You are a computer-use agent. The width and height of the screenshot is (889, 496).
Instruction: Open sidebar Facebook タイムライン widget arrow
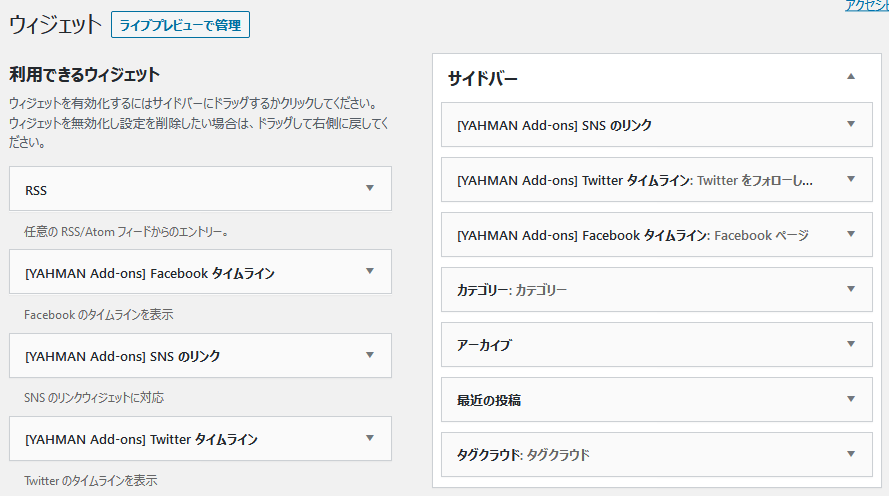(850, 234)
